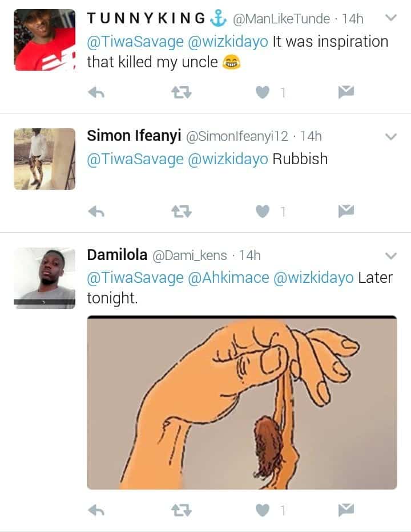Retweet Damilola's tweet with image
411x532 pixels.
[182, 510]
